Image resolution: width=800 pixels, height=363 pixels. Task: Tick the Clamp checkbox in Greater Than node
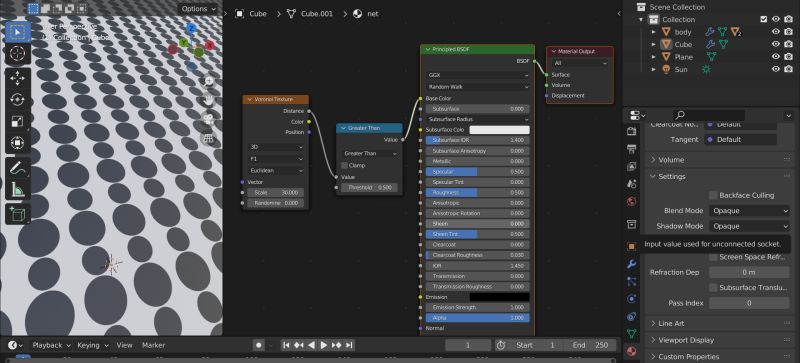tap(344, 165)
